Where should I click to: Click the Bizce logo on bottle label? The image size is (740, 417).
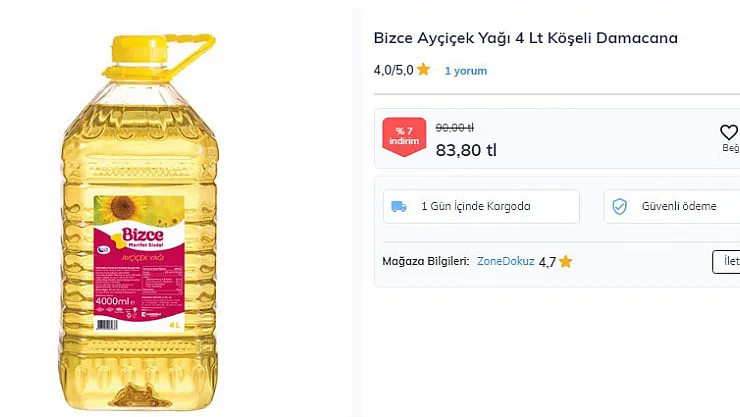(x=142, y=235)
